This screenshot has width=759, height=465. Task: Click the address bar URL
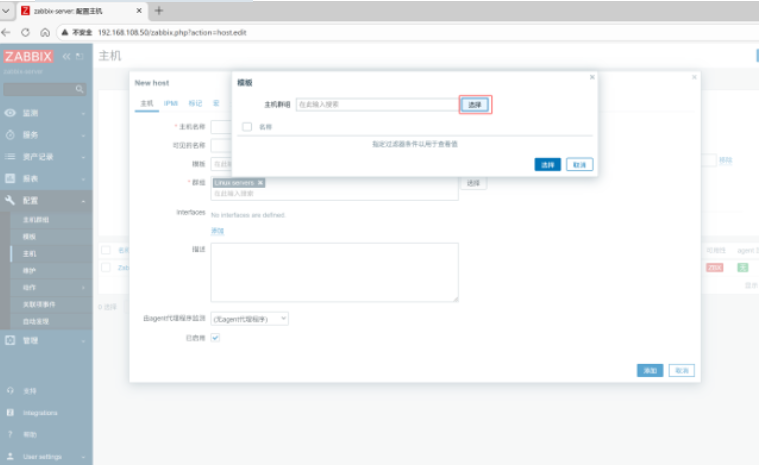[172, 32]
